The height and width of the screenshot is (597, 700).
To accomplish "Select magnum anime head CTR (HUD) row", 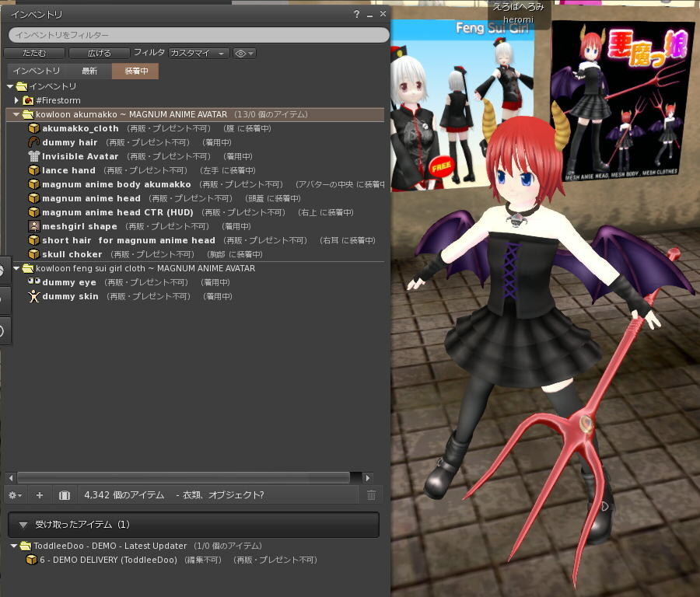I will (x=195, y=212).
